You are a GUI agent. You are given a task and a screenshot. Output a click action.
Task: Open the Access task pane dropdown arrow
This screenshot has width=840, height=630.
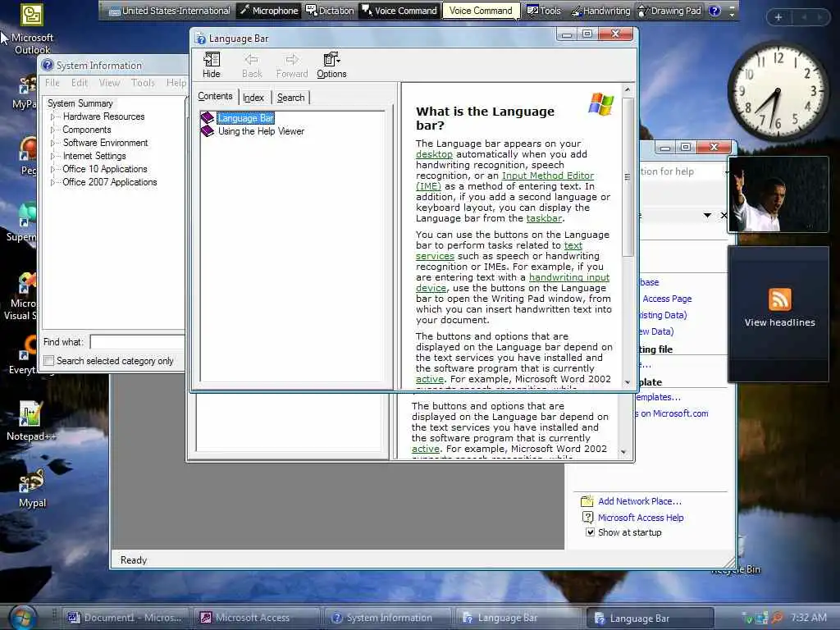click(707, 216)
